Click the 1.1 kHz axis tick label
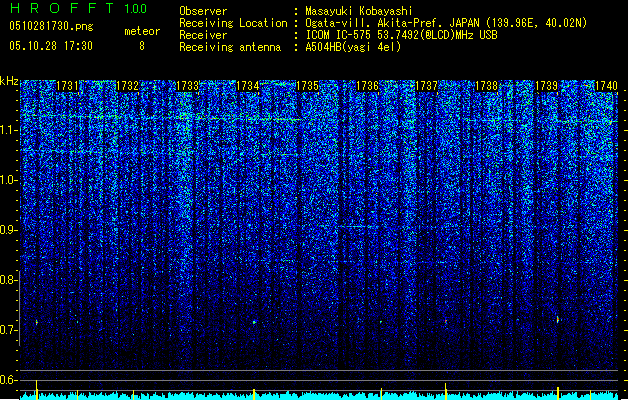The image size is (629, 400). tap(9, 130)
